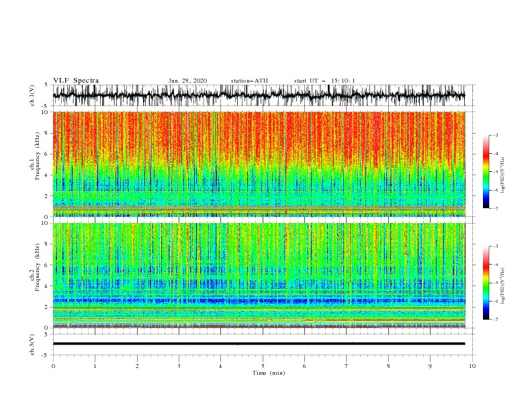This screenshot has width=532, height=411.
Task: Click the "ch.3(V)" waveform axis label
Action: point(32,345)
